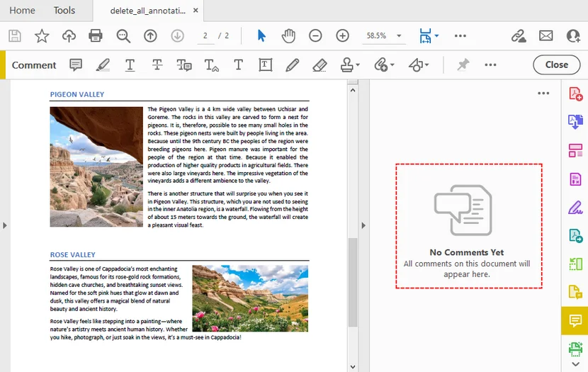
Task: Pick the Replace text note tool
Action: 183,65
